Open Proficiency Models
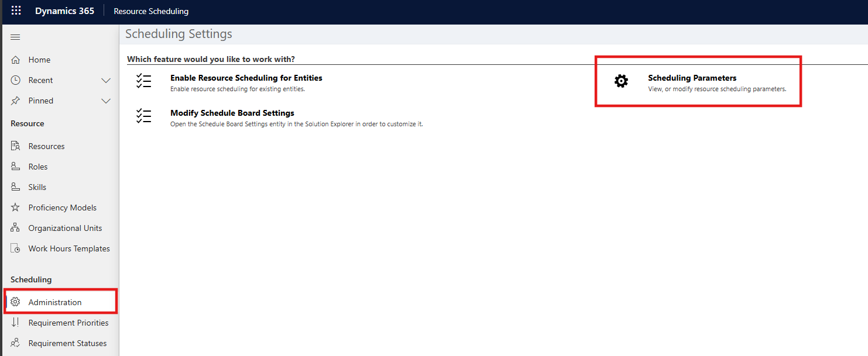 pyautogui.click(x=61, y=208)
